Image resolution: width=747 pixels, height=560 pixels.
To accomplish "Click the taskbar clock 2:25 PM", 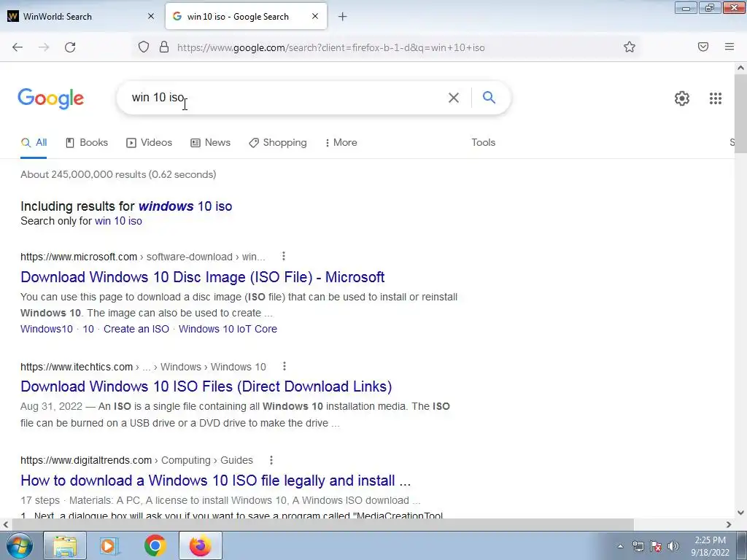I will click(x=710, y=545).
